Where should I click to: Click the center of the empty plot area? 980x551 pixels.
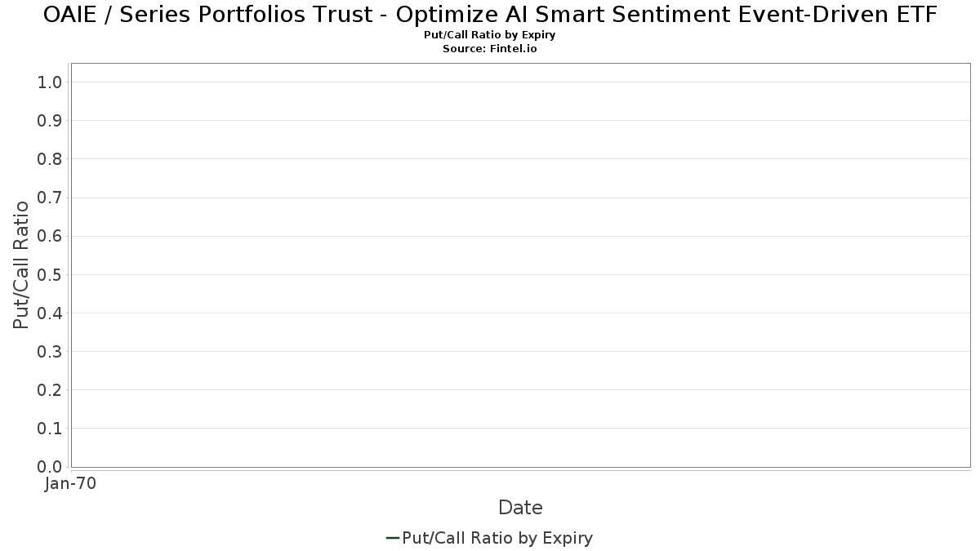click(520, 265)
